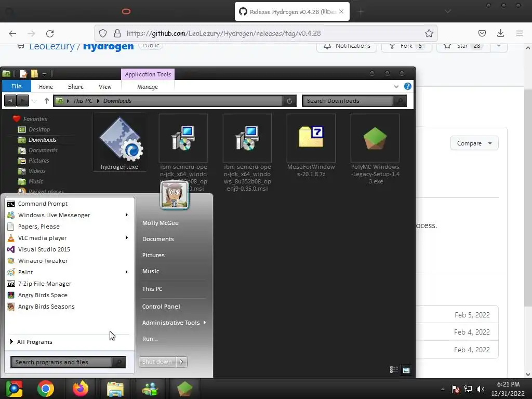This screenshot has width=532, height=399.
Task: Go back in Firefox browser
Action: click(x=12, y=33)
